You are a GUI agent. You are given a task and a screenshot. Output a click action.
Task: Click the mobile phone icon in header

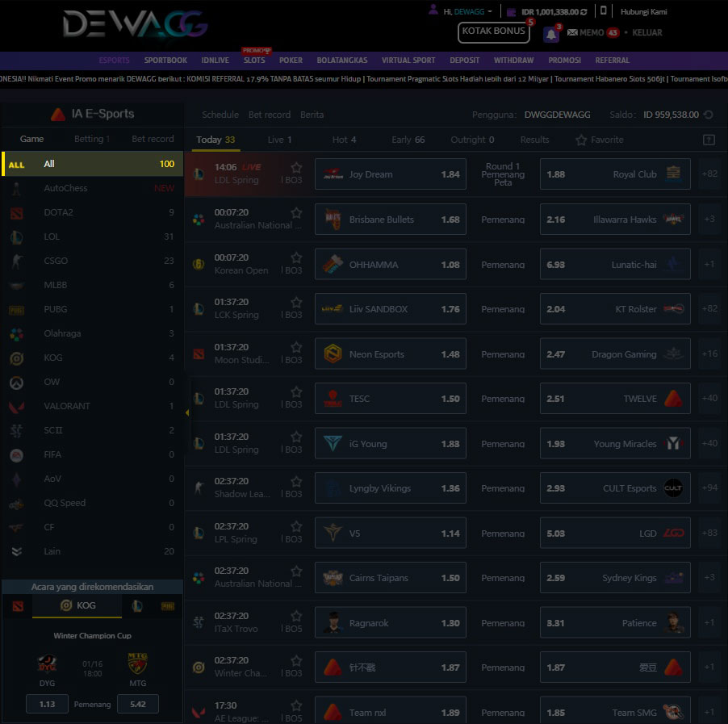[603, 10]
